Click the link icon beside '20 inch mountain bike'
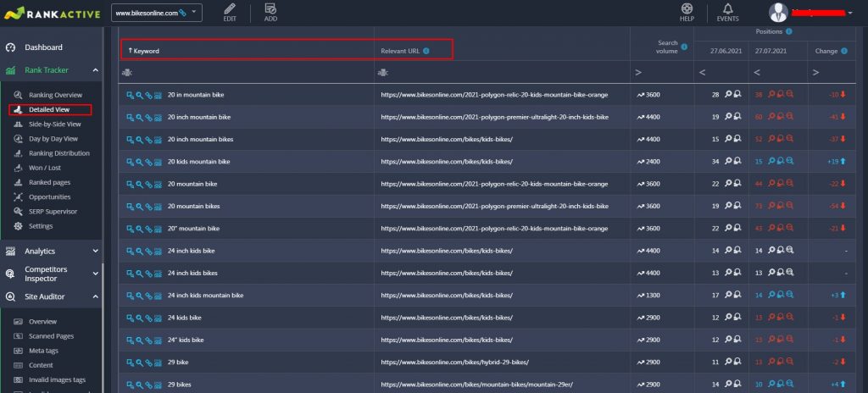Screen dimensions: 868x393 click(x=148, y=118)
